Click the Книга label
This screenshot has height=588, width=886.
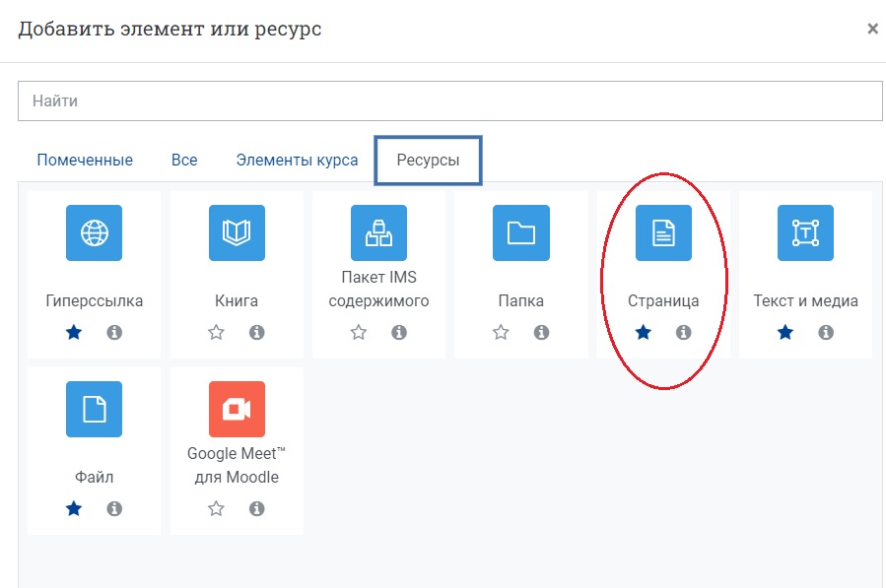click(x=237, y=300)
